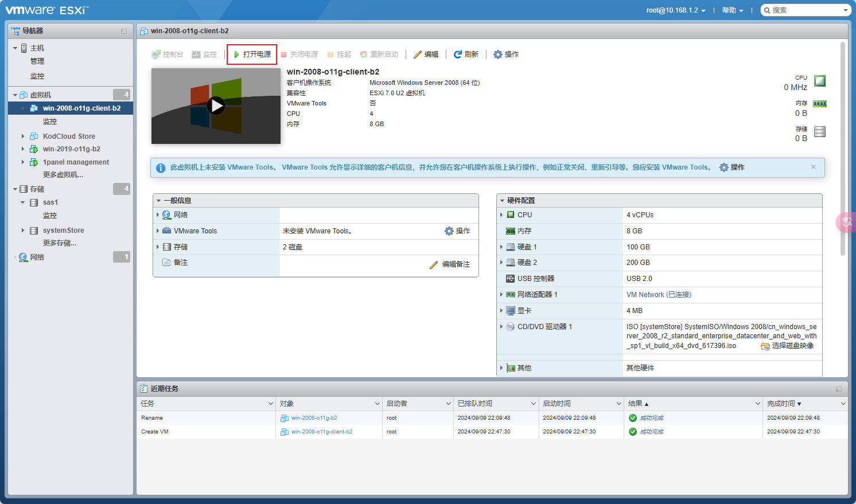
Task: Open 操作 actions in the VMware Tools banner
Action: pyautogui.click(x=732, y=167)
